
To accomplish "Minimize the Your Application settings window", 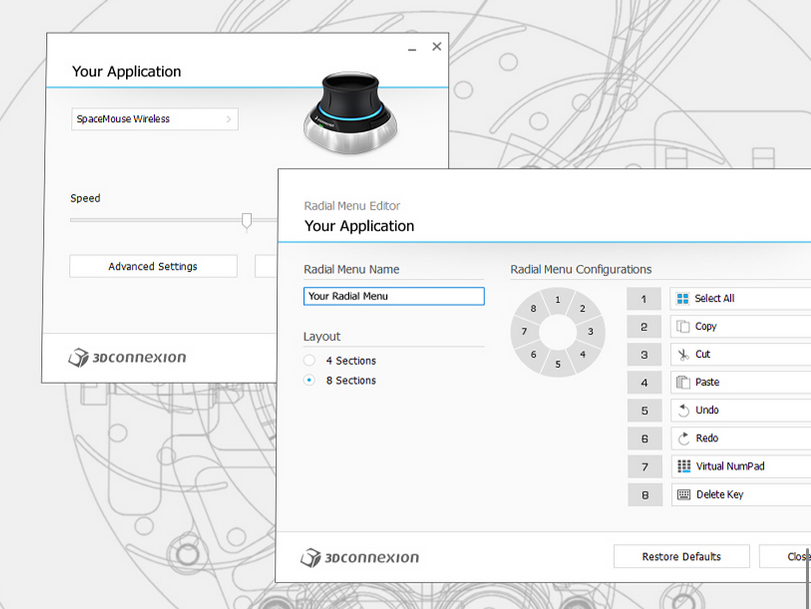I will (x=413, y=47).
